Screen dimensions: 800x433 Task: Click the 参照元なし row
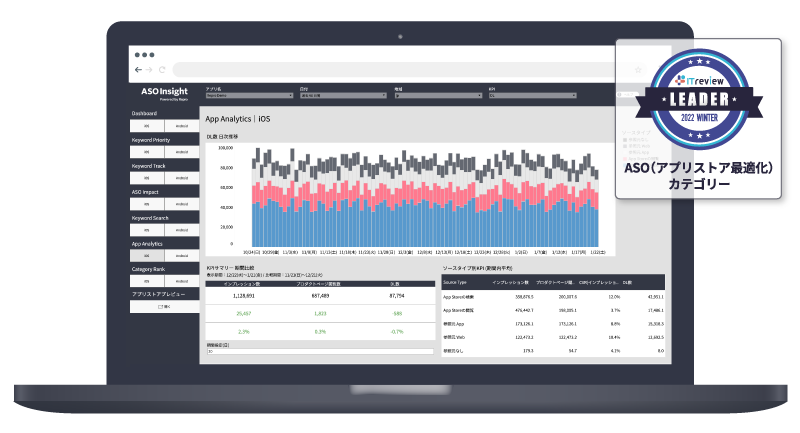[553, 351]
